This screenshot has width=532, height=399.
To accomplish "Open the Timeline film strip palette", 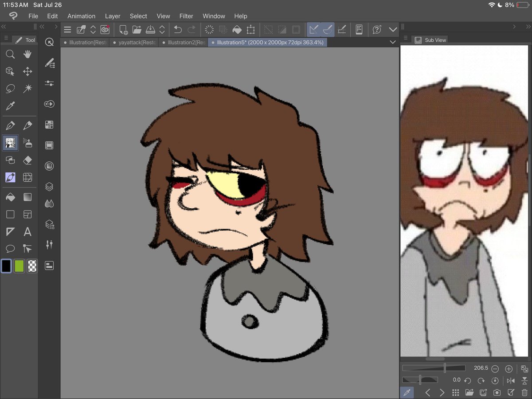I will [x=49, y=145].
